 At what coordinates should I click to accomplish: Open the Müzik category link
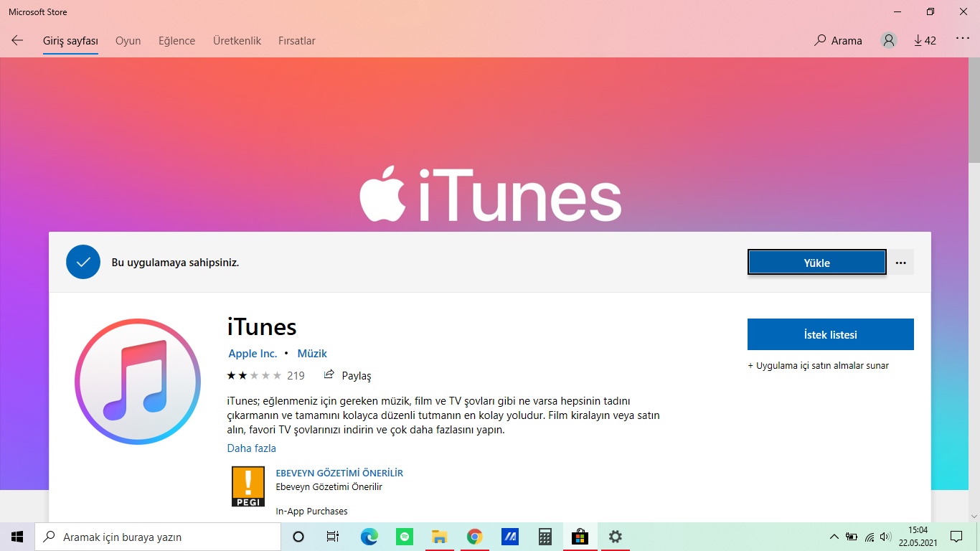click(312, 354)
